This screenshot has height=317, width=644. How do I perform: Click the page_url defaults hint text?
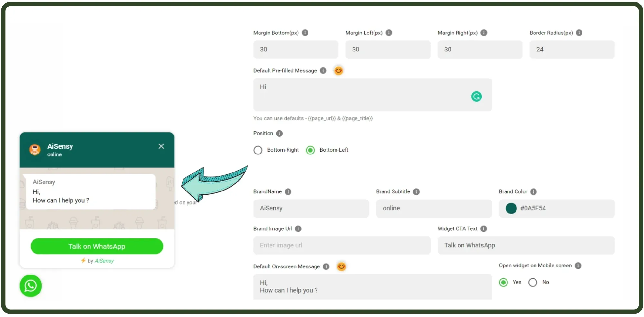pyautogui.click(x=313, y=119)
